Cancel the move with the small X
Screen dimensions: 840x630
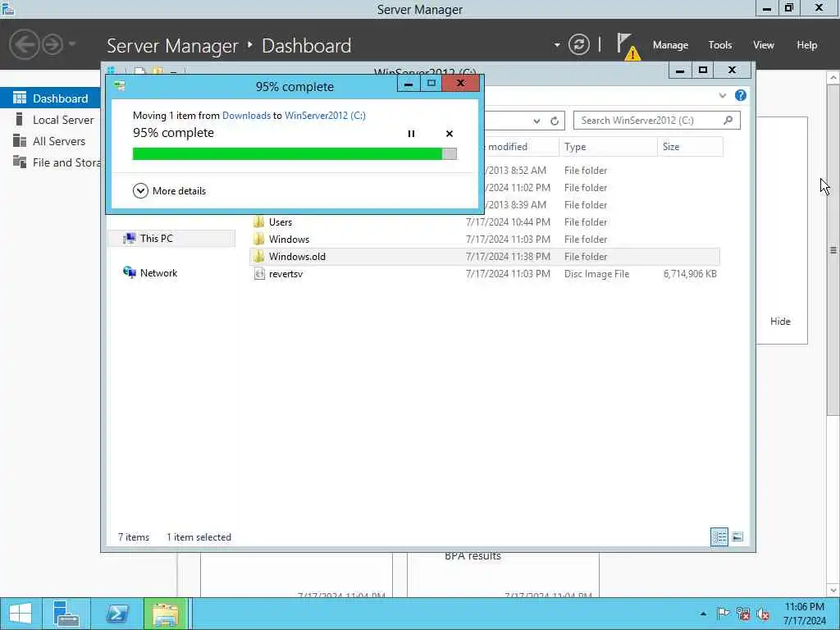450,134
